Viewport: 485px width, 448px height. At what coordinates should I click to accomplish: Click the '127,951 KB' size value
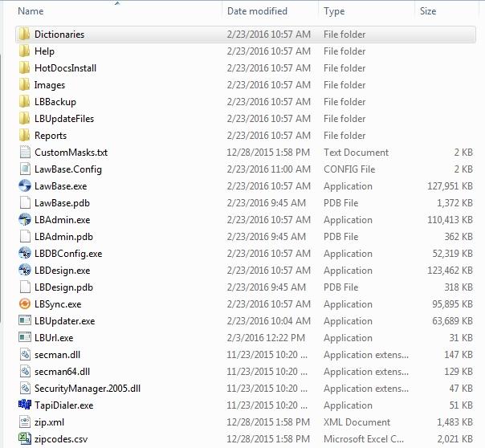[x=450, y=186]
